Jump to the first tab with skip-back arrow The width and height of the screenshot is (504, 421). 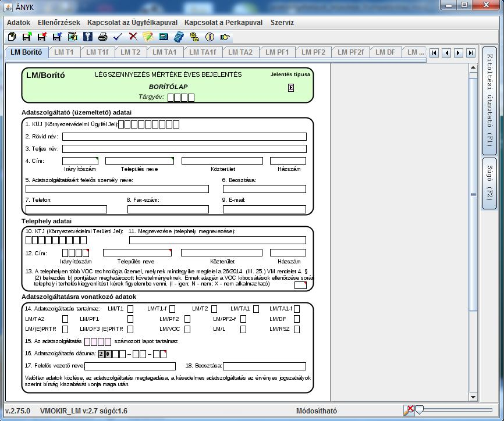434,53
